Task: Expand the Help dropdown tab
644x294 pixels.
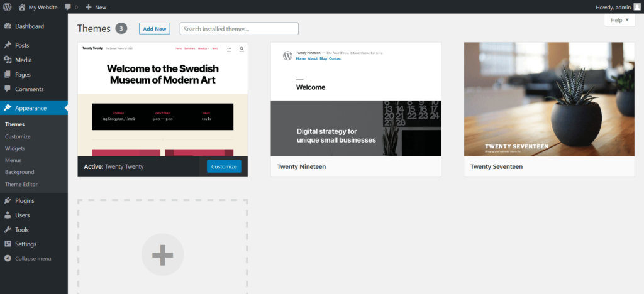Action: click(x=619, y=20)
